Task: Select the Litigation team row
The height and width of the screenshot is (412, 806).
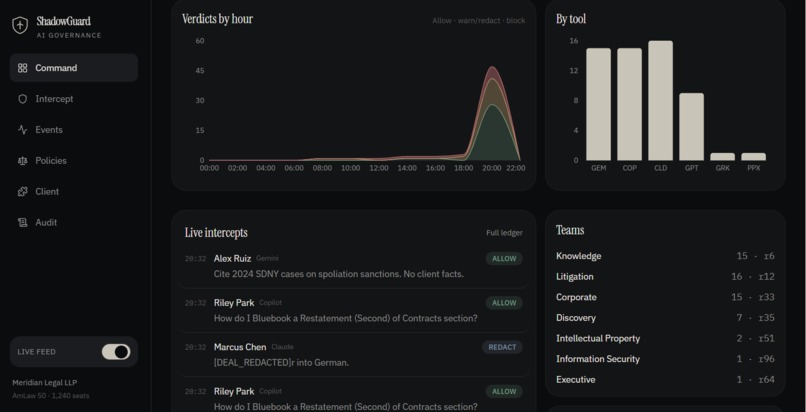Action: (x=665, y=276)
